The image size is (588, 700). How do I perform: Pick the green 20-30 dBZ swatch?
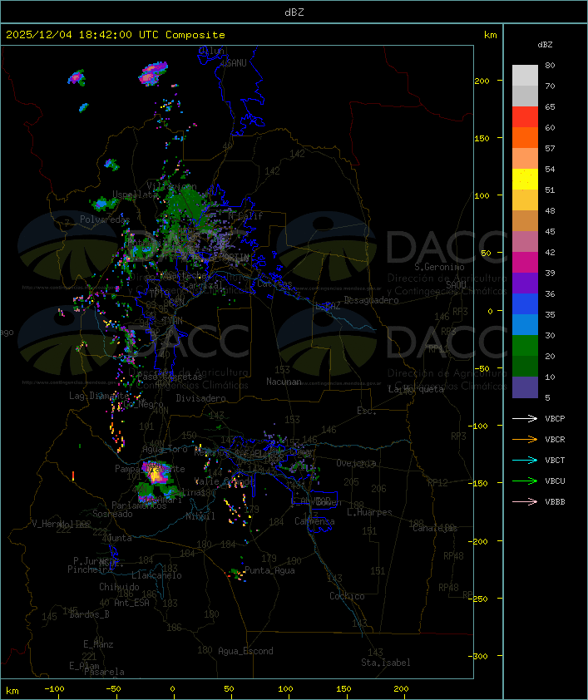pos(525,345)
